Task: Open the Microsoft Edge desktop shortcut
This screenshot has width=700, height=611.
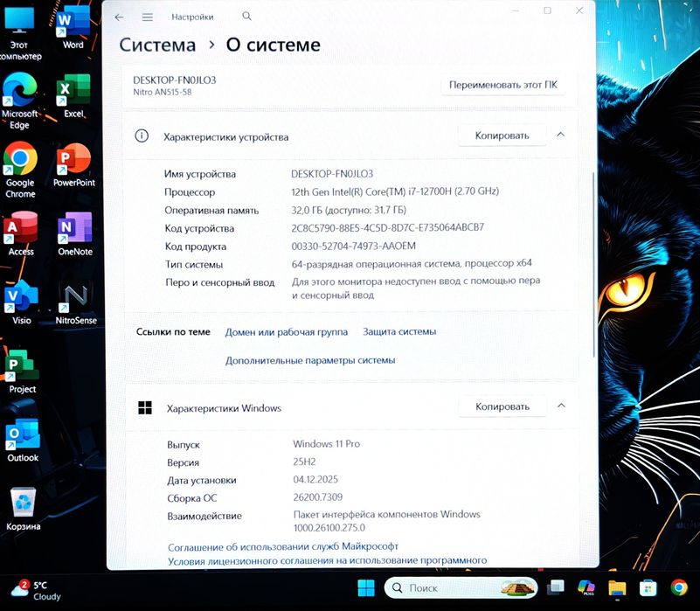Action: pos(19,101)
